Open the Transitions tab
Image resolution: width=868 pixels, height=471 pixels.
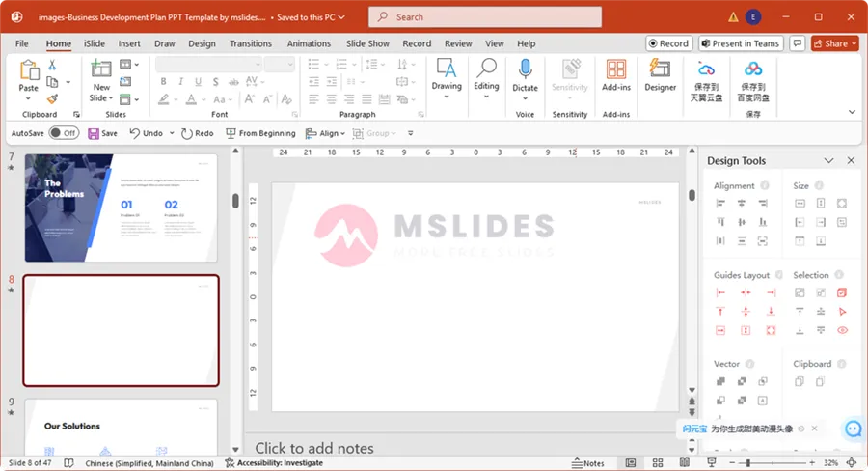pos(251,43)
